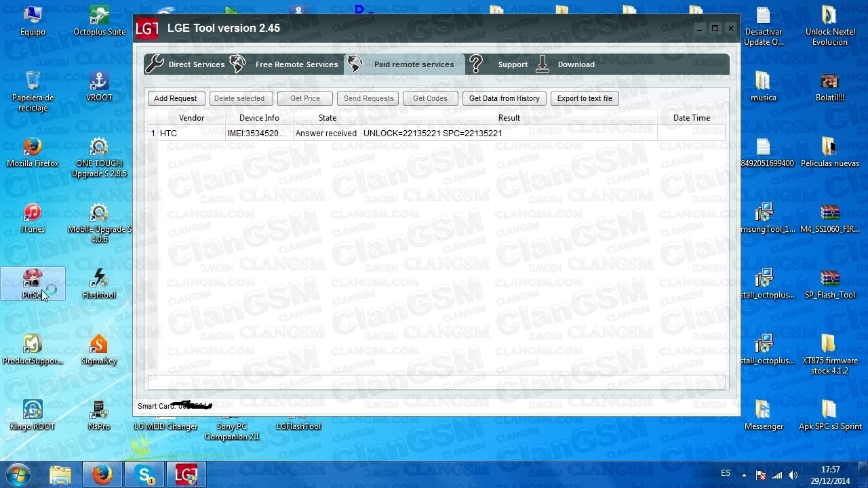Click the Send Requests button
The height and width of the screenshot is (488, 868).
(368, 98)
